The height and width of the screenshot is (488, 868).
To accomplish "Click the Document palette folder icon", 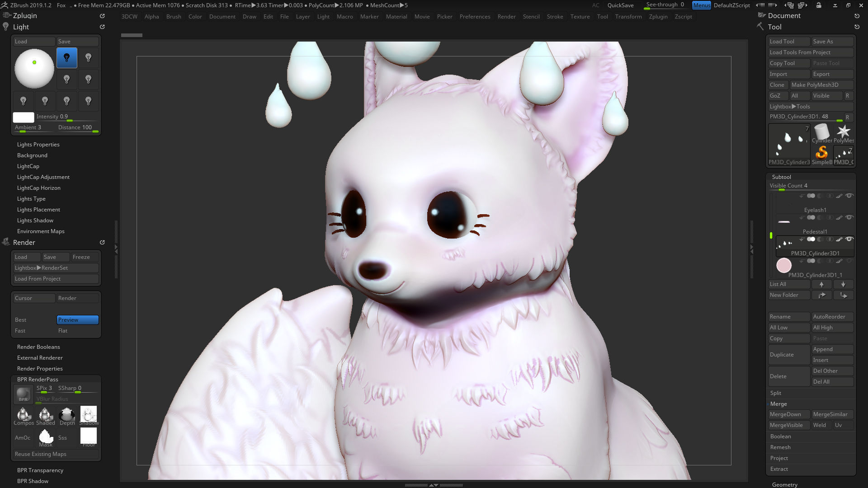I will [x=762, y=15].
